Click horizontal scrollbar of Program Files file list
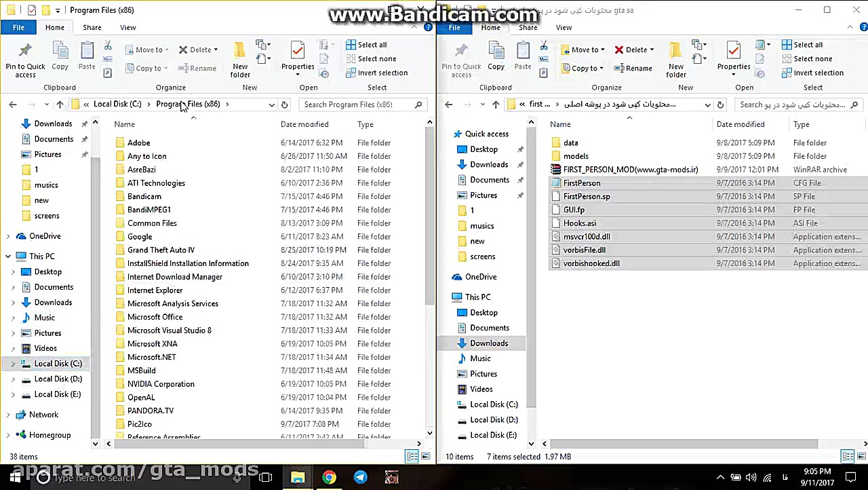The width and height of the screenshot is (868, 490). pos(239,444)
